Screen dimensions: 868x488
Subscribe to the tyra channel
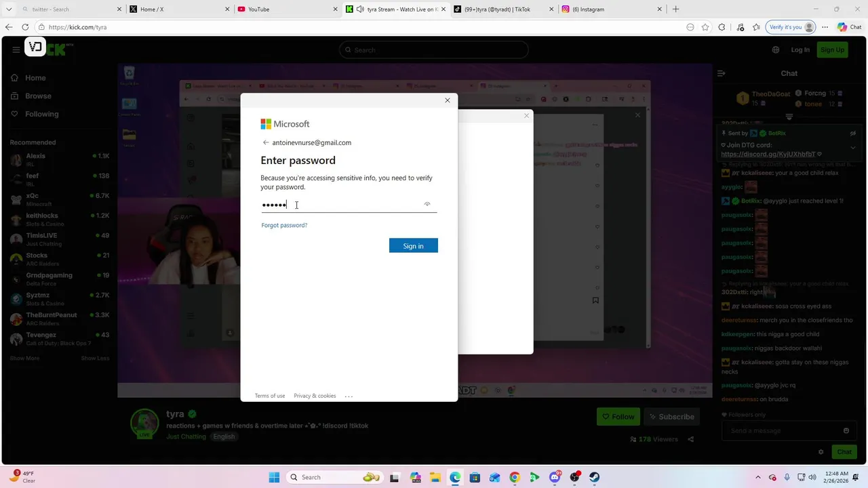coord(671,417)
